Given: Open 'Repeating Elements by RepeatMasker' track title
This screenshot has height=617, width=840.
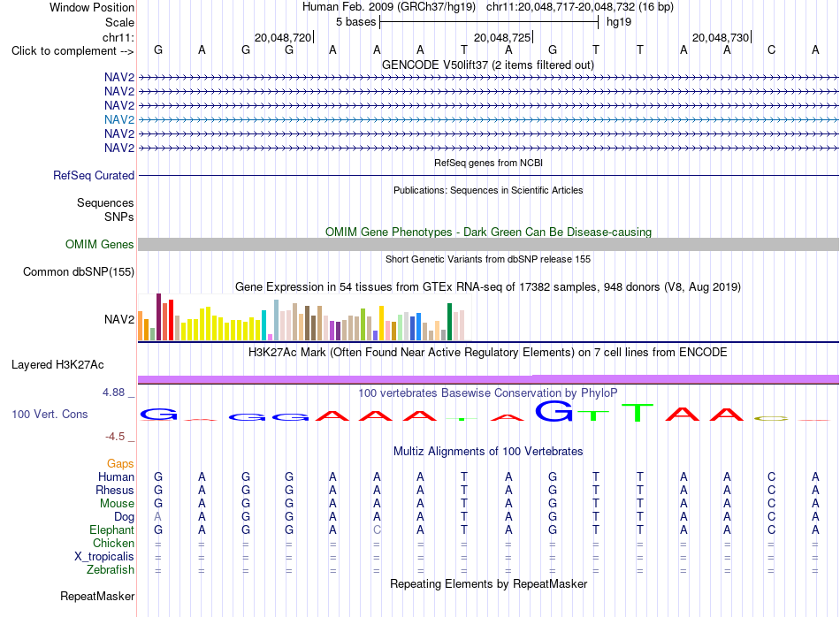Looking at the screenshot, I should (x=488, y=583).
